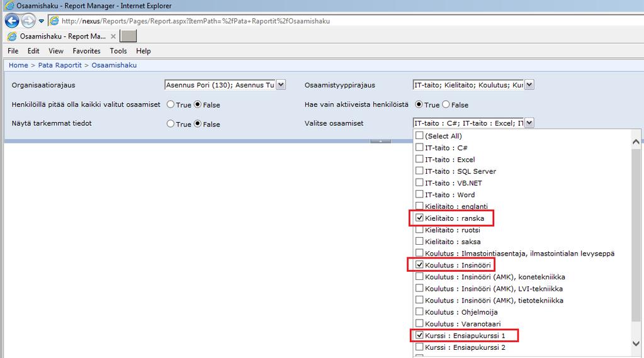This screenshot has height=358, width=644.
Task: Open the File menu
Action: [x=13, y=51]
